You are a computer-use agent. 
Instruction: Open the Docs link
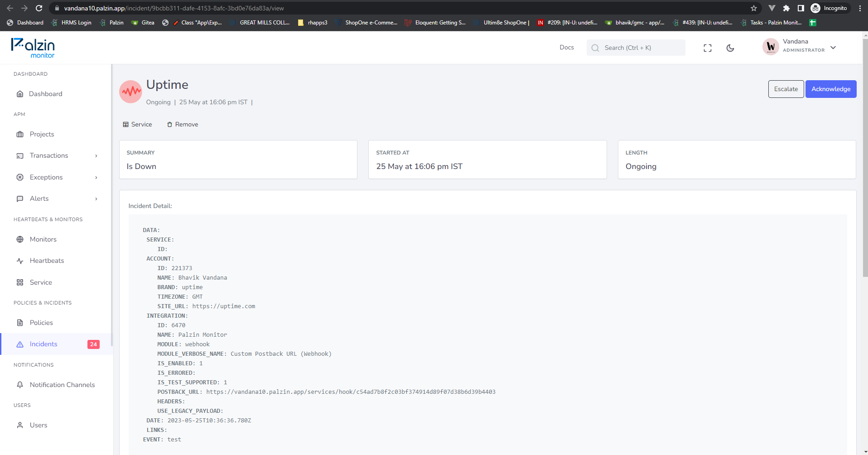point(567,48)
